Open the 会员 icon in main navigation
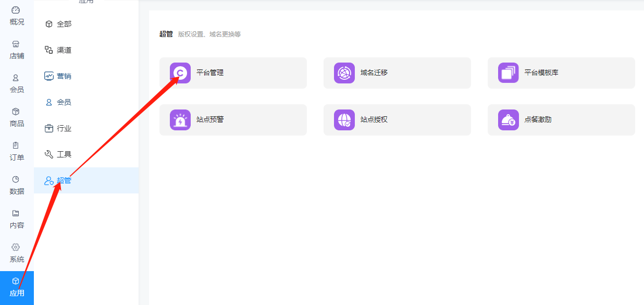This screenshot has width=644, height=305. 16,78
